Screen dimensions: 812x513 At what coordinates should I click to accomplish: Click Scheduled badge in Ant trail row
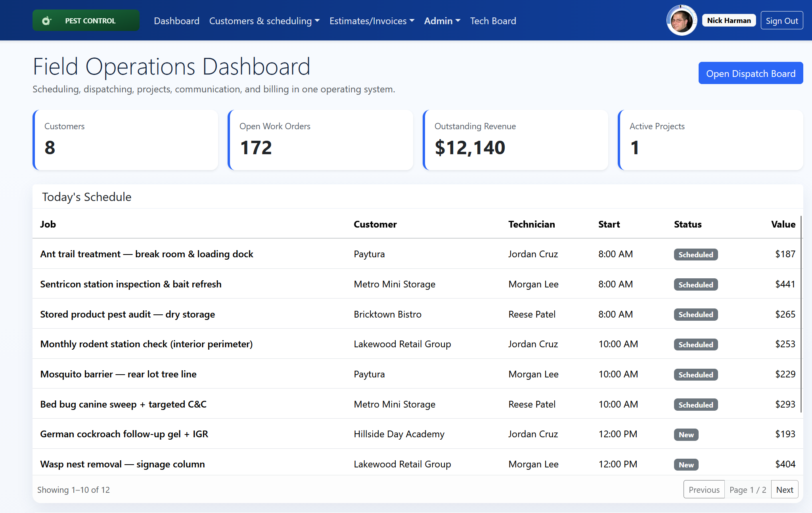[695, 255]
